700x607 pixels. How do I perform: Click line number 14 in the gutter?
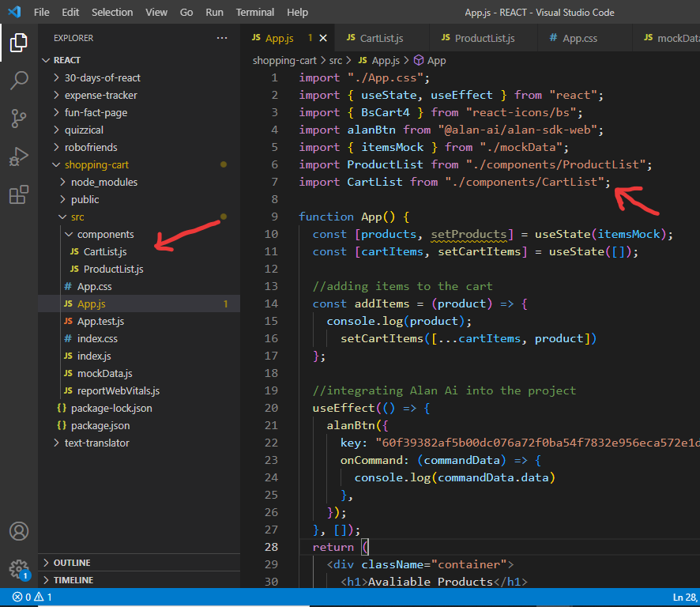(271, 303)
